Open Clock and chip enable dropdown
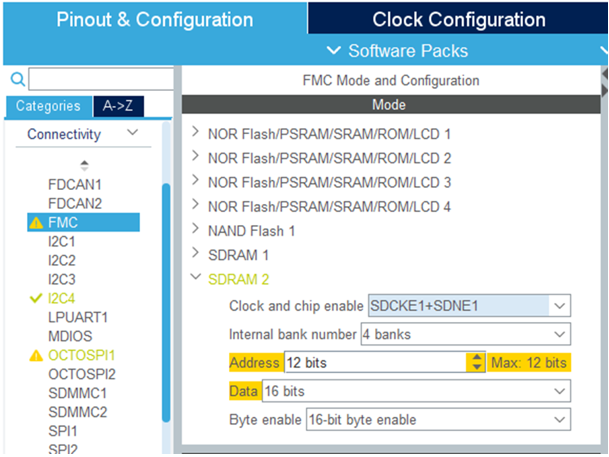The image size is (609, 457). click(560, 306)
